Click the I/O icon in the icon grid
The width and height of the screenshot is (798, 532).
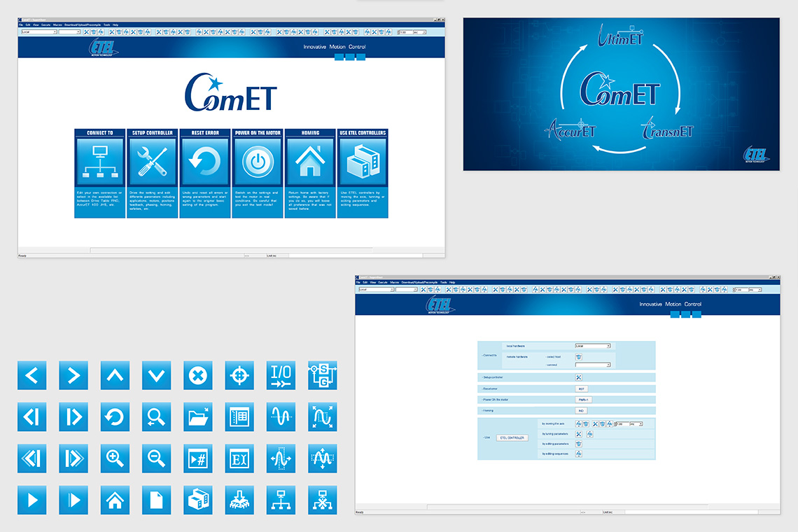click(281, 375)
